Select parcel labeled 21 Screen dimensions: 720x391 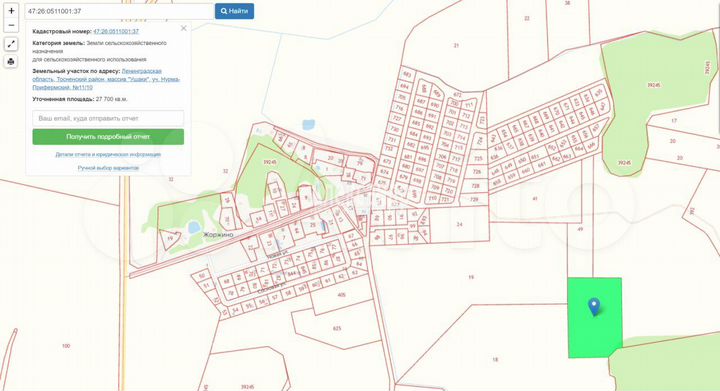tap(456, 45)
